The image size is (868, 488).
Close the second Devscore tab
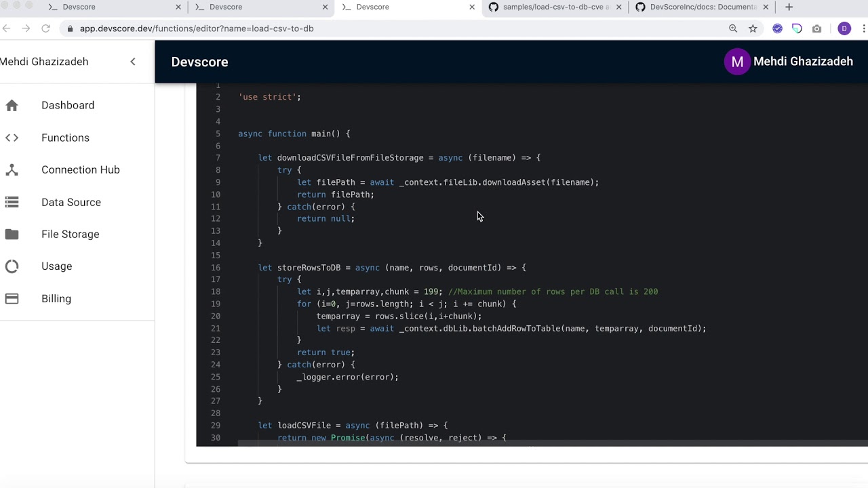click(x=325, y=7)
